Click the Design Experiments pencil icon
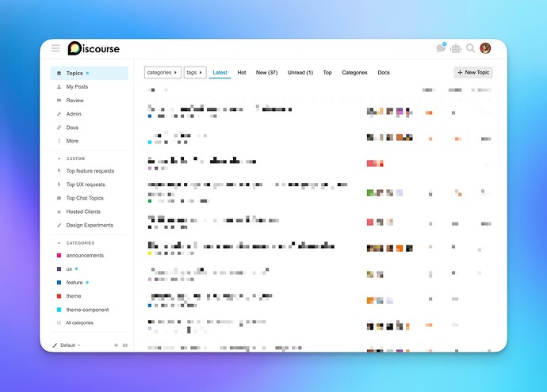 [x=59, y=226]
